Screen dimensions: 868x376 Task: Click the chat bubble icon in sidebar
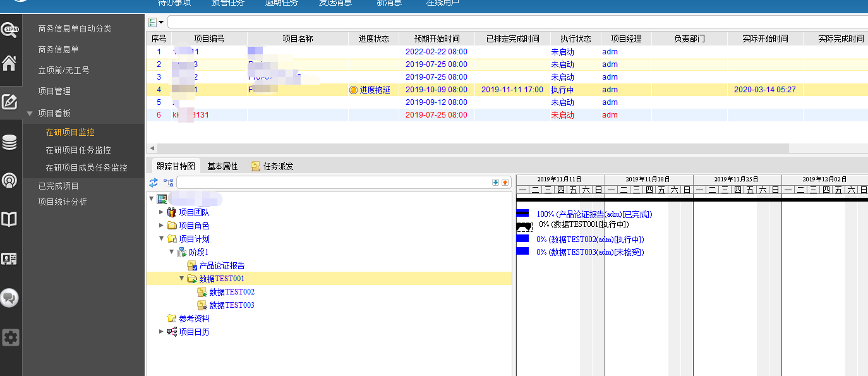(10, 298)
